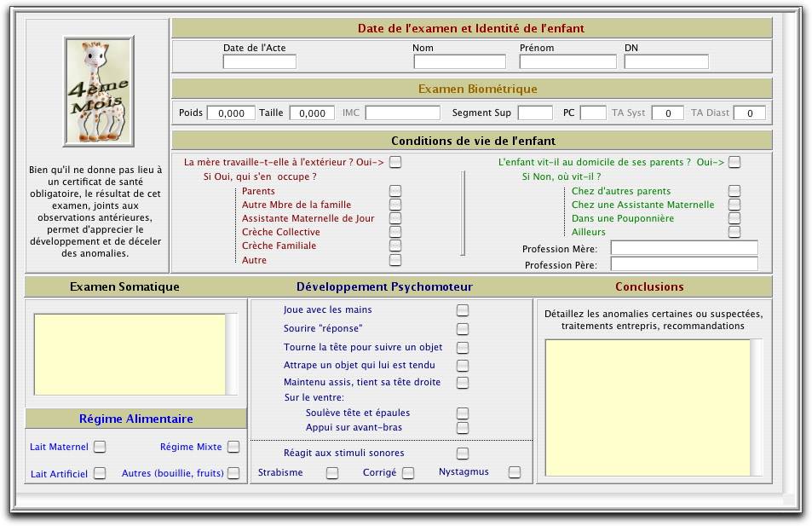This screenshot has width=812, height=526.
Task: Check the Ailleurs box
Action: (734, 232)
